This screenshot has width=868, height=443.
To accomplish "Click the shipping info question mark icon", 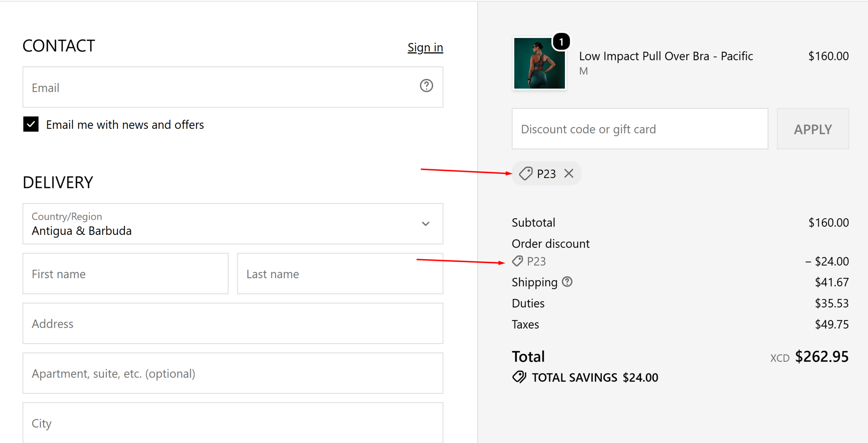I will 567,282.
